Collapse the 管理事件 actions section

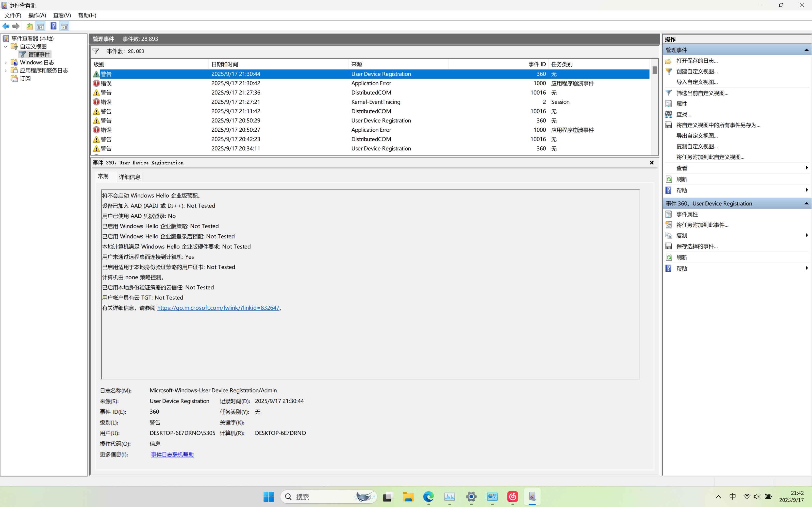[x=806, y=50]
